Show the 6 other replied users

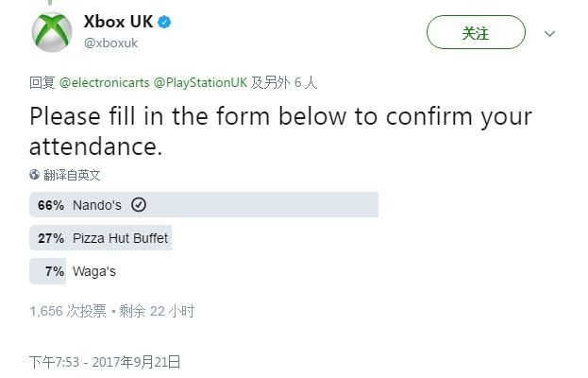pos(284,82)
